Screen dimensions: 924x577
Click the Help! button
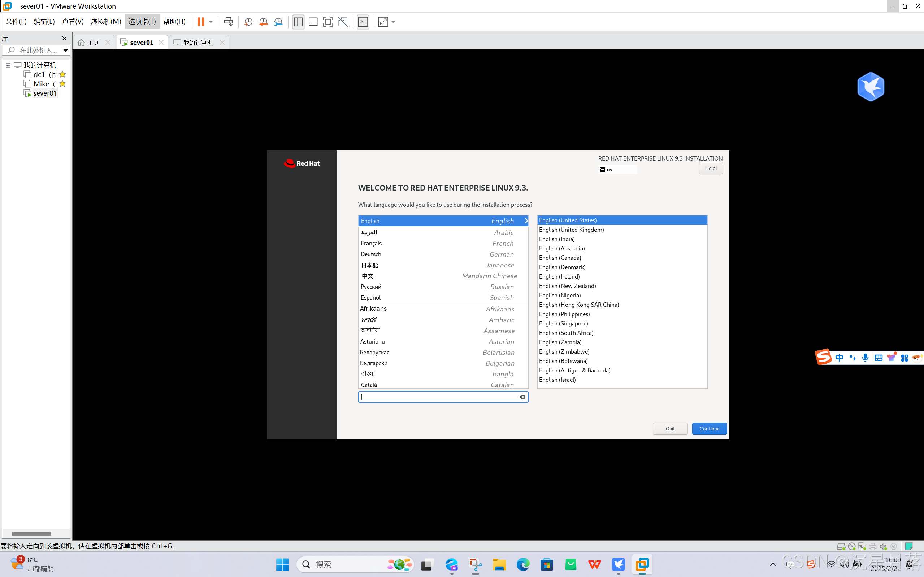711,168
